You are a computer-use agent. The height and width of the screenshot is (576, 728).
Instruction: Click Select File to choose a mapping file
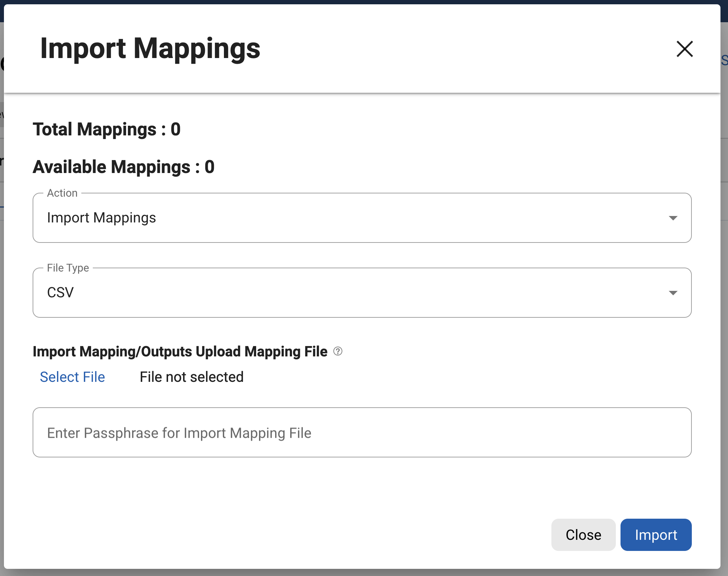click(73, 377)
